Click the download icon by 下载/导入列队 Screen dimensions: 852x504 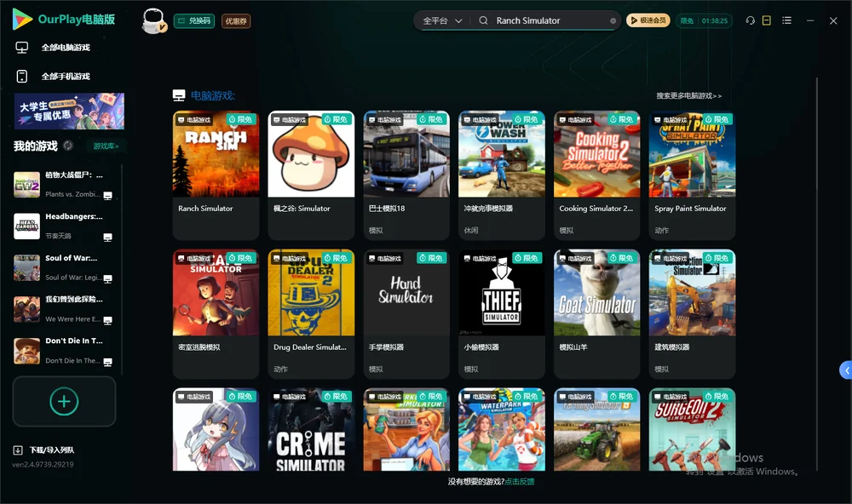tap(18, 450)
